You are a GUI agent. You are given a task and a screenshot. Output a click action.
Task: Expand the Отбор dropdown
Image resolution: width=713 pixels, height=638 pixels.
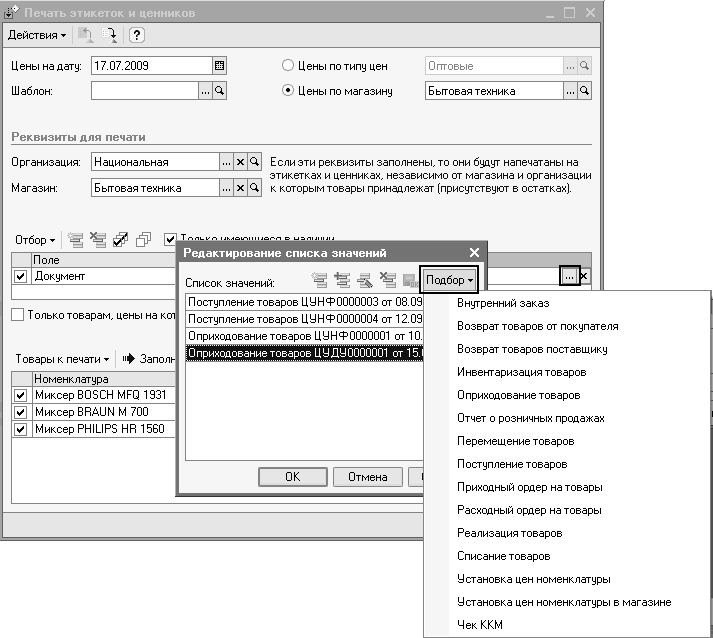point(35,240)
